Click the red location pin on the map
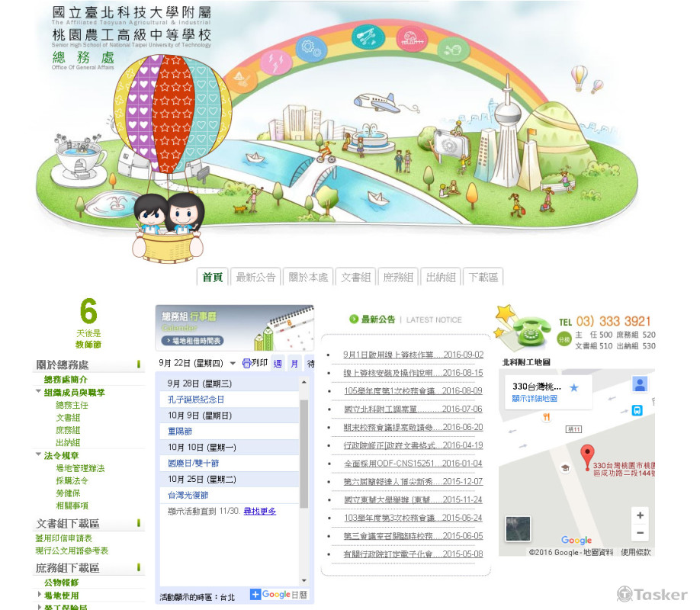The image size is (700, 610). coord(586,450)
